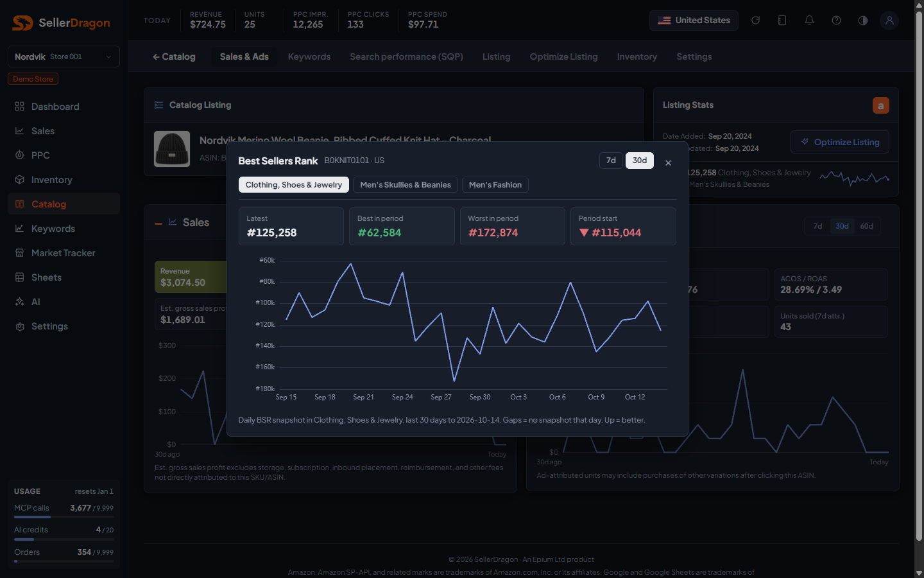Open the Sales & Ads tab
This screenshot has height=578, width=924.
click(244, 57)
